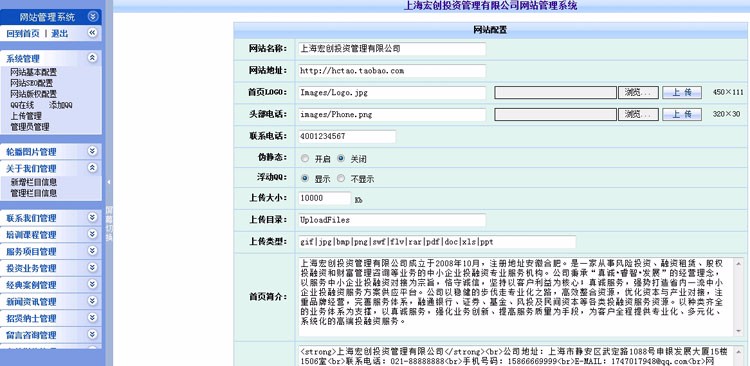Click the file path box for 头部电话

pos(555,115)
